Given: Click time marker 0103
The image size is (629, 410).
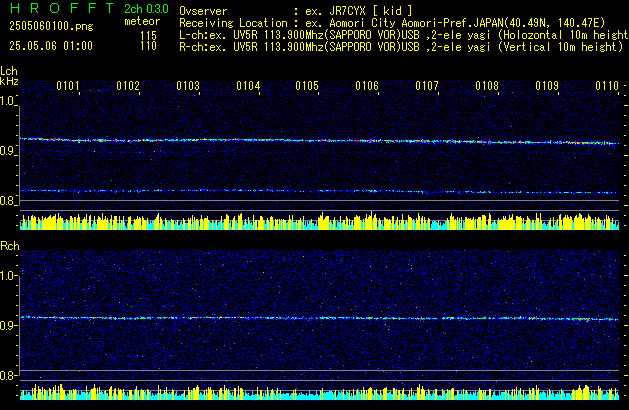Looking at the screenshot, I should [x=188, y=86].
